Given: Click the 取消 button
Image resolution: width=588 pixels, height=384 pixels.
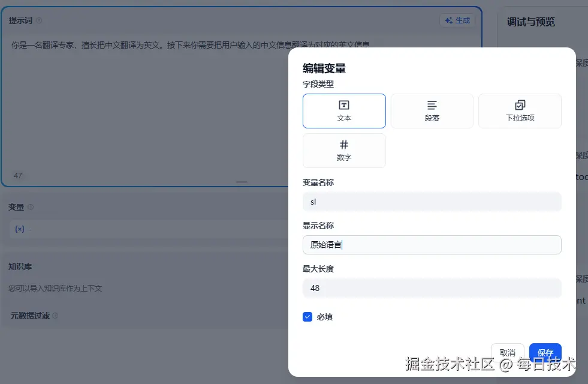Looking at the screenshot, I should pyautogui.click(x=507, y=352).
